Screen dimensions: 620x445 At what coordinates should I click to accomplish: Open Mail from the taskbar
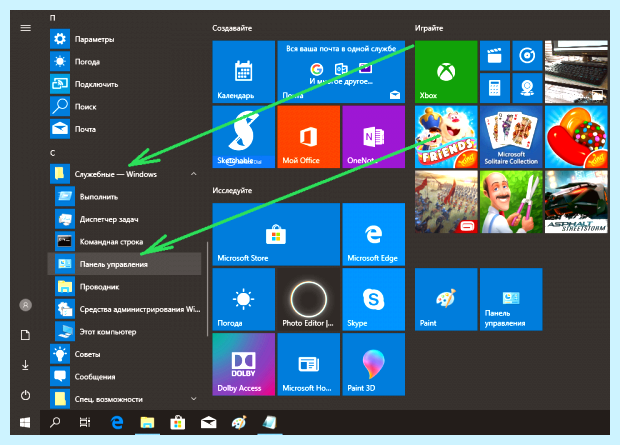208,422
